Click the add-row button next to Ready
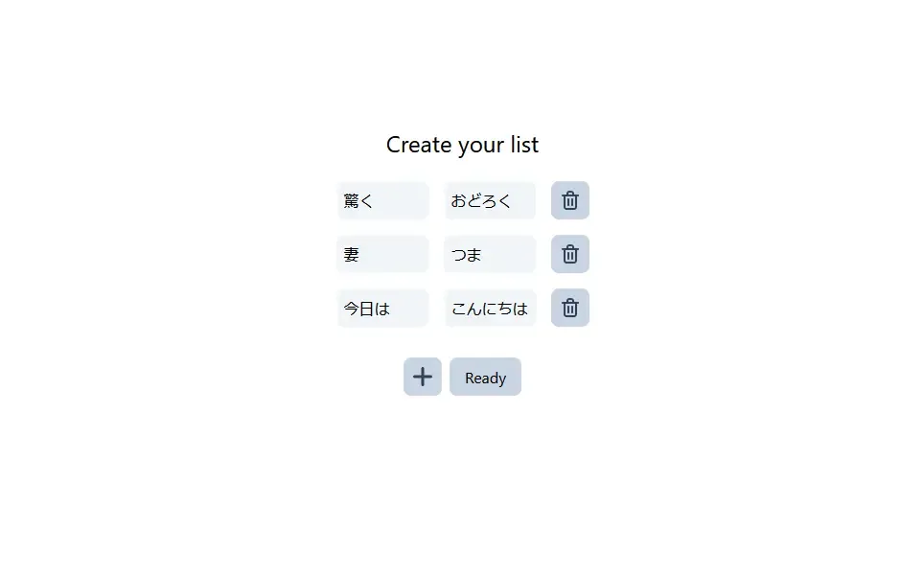This screenshot has width=924, height=574. tap(422, 377)
